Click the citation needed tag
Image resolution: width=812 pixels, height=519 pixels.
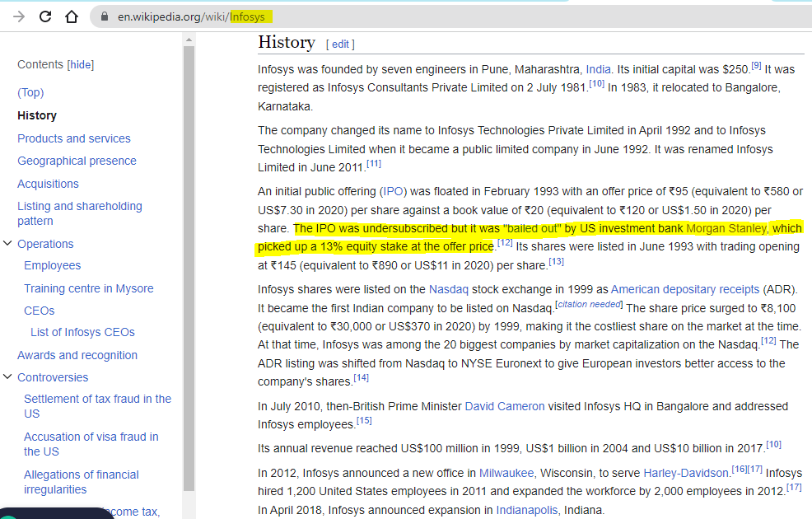coord(589,305)
